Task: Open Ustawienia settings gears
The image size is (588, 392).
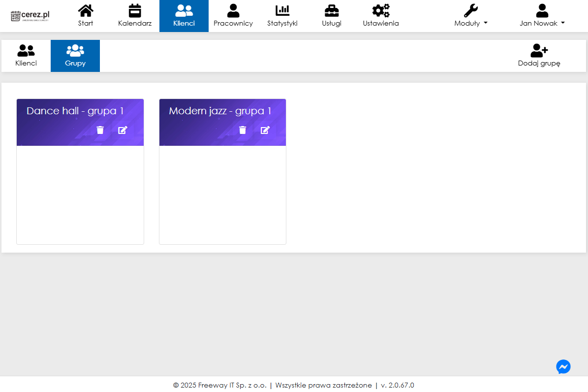Action: (381, 16)
